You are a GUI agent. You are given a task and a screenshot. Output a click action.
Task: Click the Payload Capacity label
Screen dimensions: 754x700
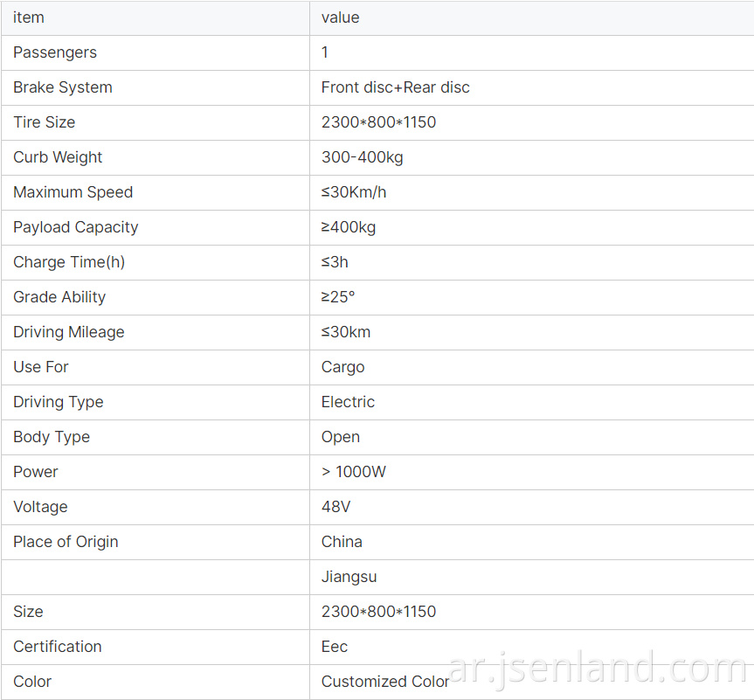point(75,227)
